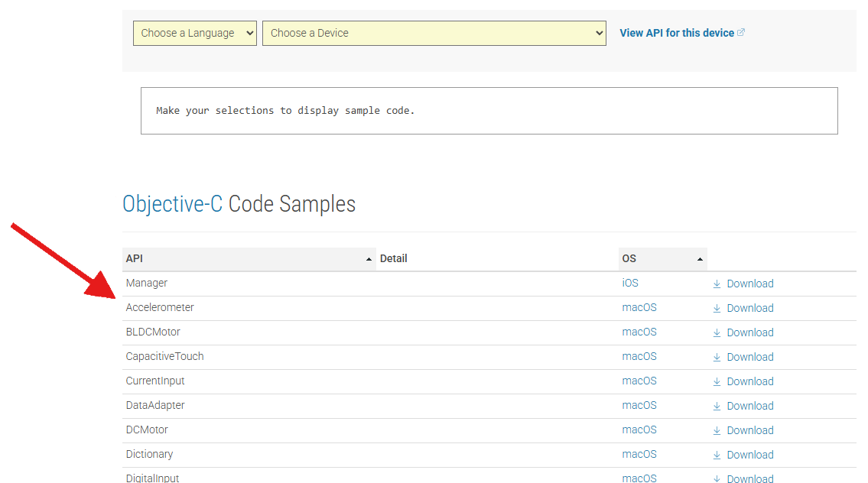Expand the Choose a Device dropdown

[x=434, y=33]
